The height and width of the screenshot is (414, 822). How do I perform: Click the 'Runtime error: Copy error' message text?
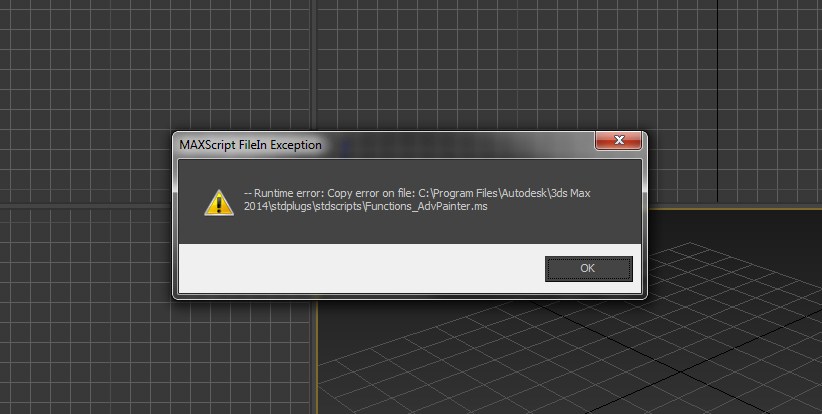tap(417, 200)
